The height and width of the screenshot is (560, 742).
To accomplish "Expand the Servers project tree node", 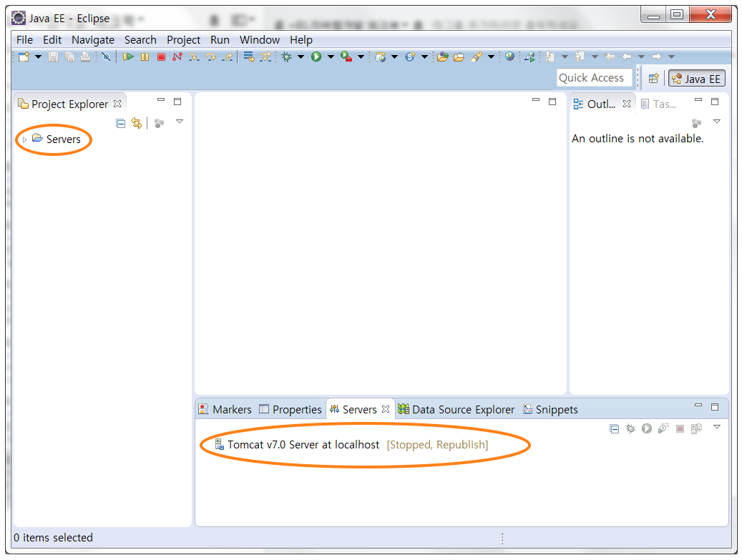I will pyautogui.click(x=24, y=139).
